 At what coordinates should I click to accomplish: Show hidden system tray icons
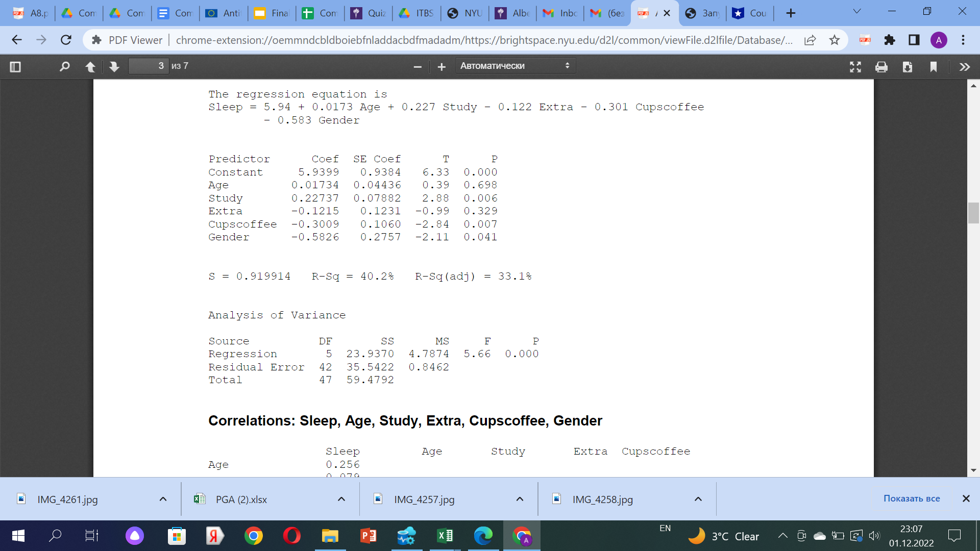point(782,536)
